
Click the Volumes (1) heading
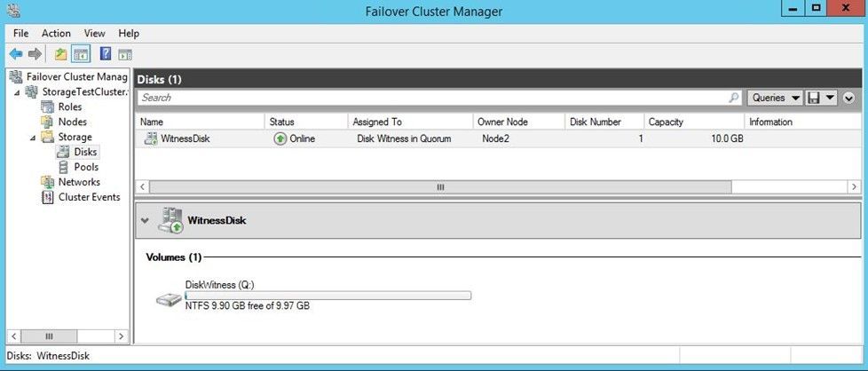point(174,257)
